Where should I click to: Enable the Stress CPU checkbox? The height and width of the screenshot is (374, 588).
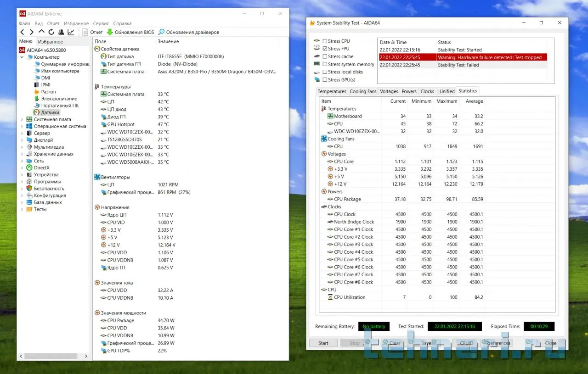pyautogui.click(x=325, y=41)
